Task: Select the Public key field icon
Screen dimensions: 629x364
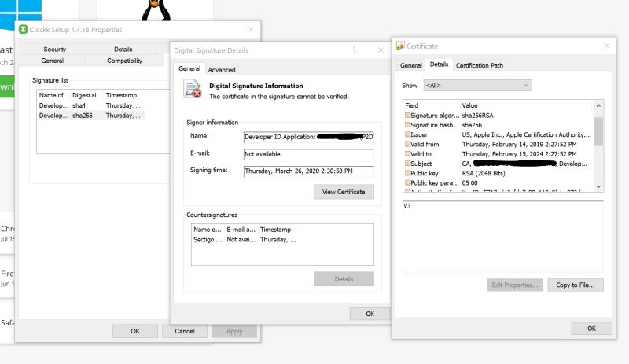Action: (x=407, y=173)
